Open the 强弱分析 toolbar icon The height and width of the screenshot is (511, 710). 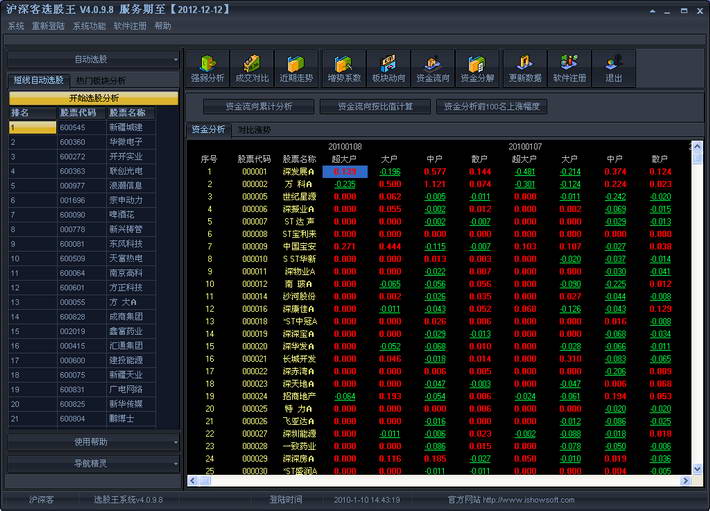(x=207, y=68)
